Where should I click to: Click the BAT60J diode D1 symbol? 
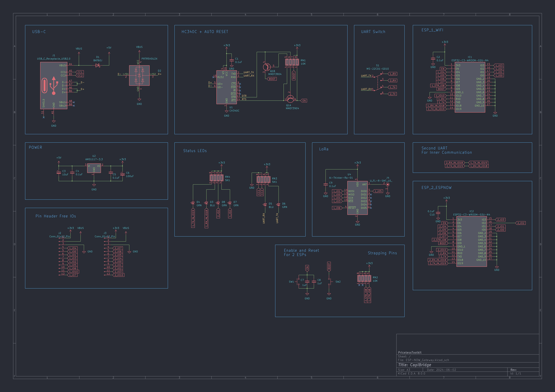[x=98, y=66]
